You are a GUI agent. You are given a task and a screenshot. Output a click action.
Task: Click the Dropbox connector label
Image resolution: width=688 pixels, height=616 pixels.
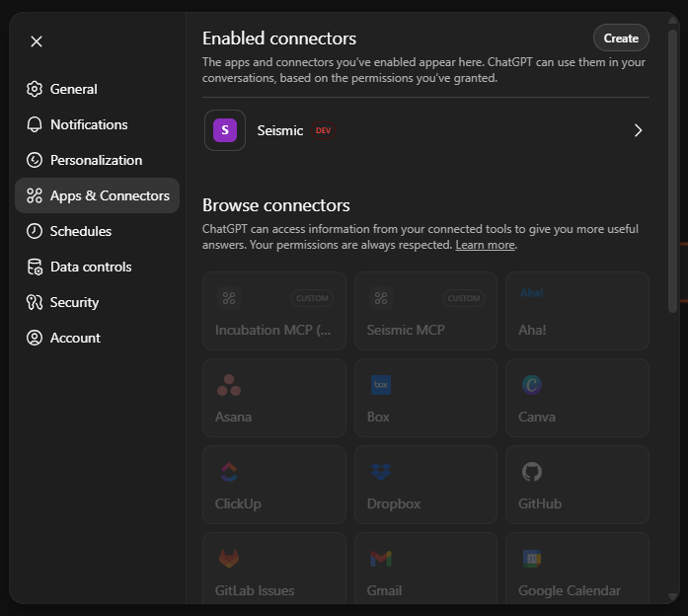click(394, 503)
